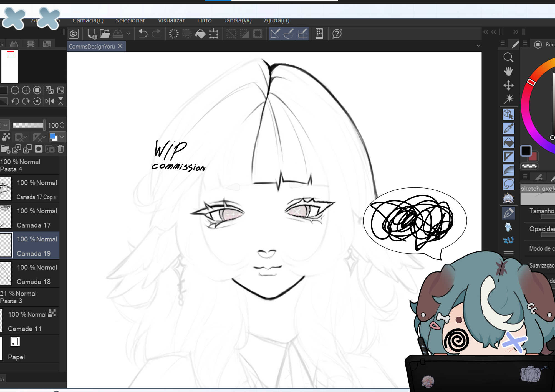555x392 pixels.
Task: Open the layer color dropdown
Action: [62, 137]
